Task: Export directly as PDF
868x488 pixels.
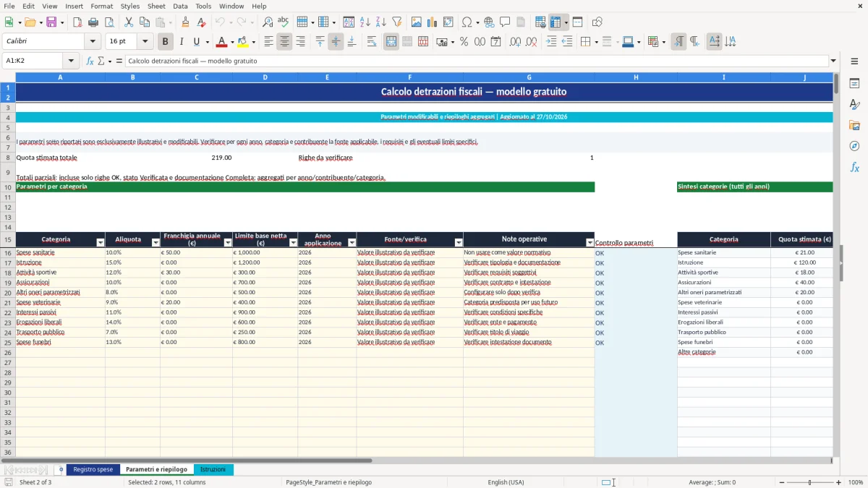Action: pyautogui.click(x=77, y=22)
